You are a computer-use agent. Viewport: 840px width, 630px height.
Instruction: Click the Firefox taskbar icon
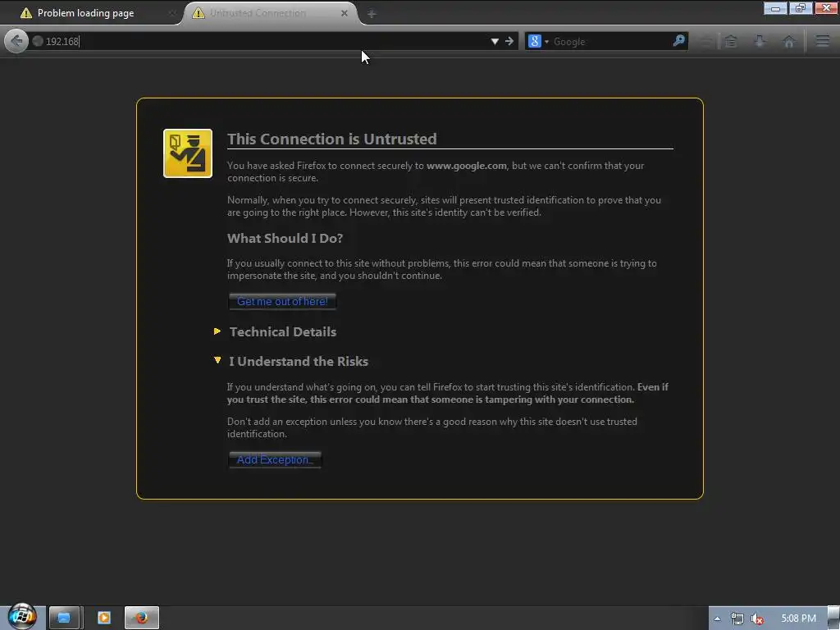[x=141, y=618]
